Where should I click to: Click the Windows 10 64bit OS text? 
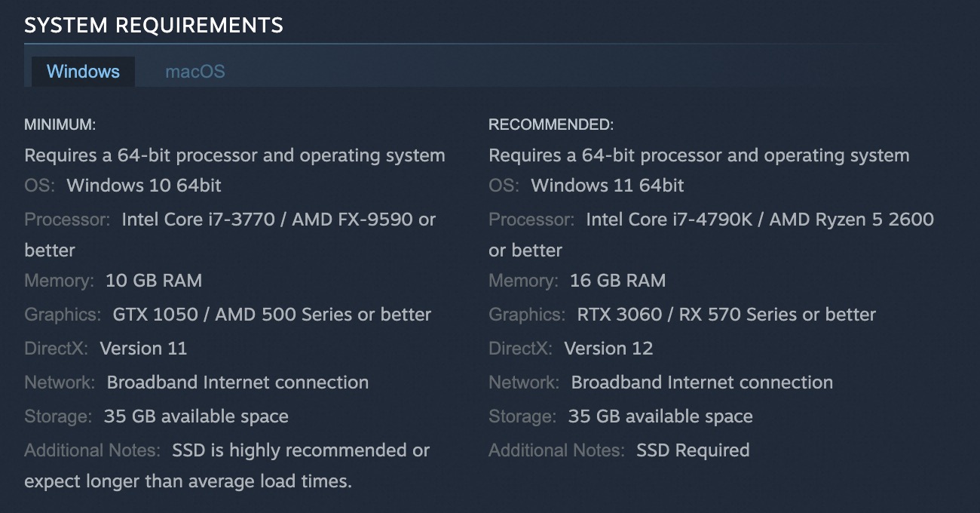pos(144,186)
